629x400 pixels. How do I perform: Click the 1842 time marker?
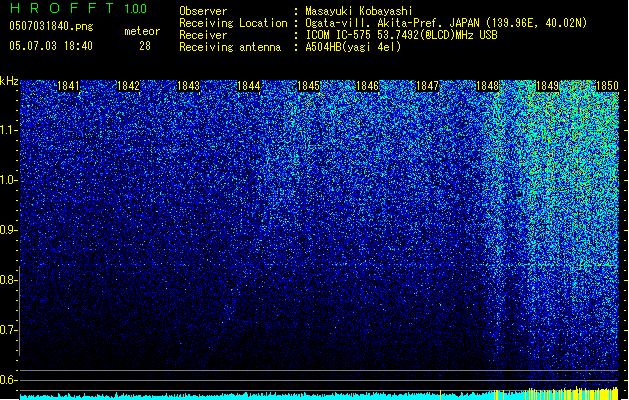128,86
